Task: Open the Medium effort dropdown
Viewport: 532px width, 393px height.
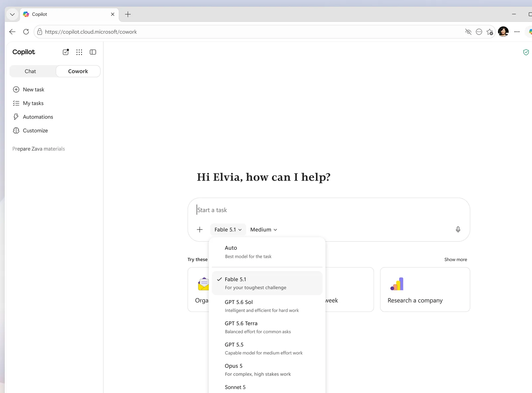Action: coord(264,230)
